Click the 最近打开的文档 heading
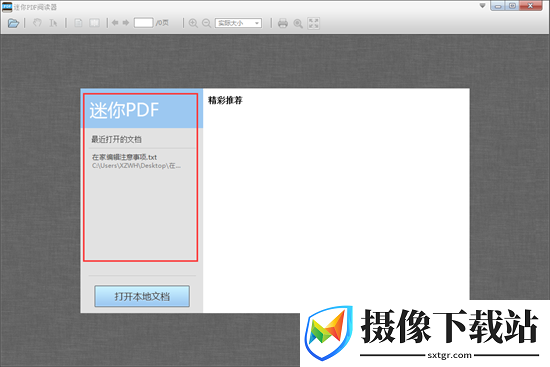 (116, 139)
